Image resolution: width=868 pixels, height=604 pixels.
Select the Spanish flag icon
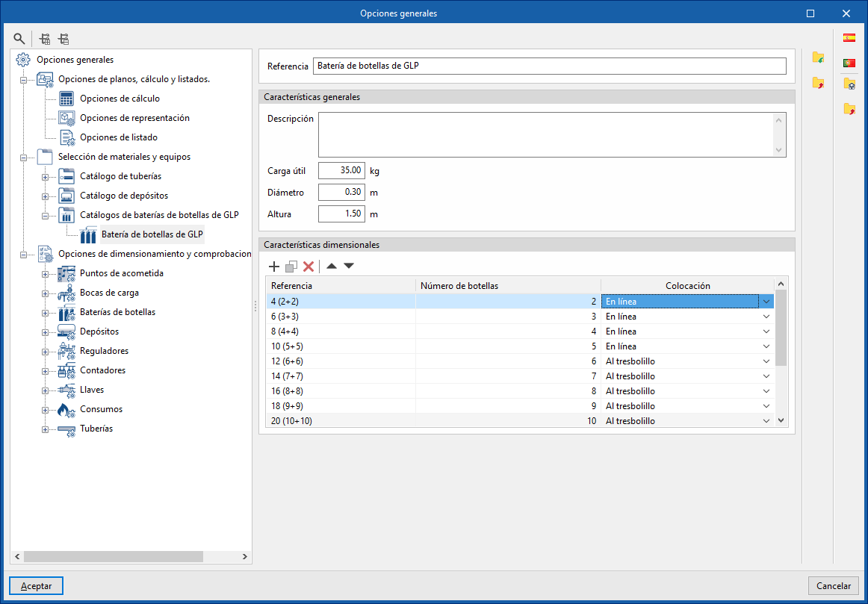point(849,38)
